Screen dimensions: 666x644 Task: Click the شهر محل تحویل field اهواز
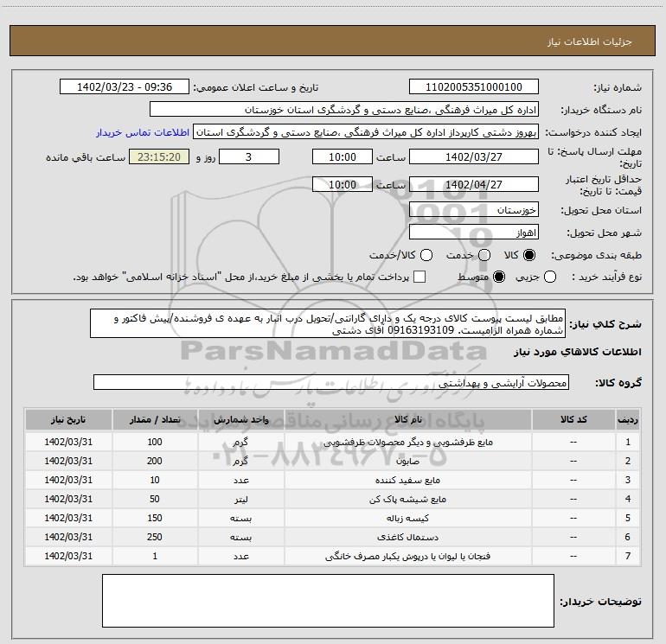click(474, 233)
